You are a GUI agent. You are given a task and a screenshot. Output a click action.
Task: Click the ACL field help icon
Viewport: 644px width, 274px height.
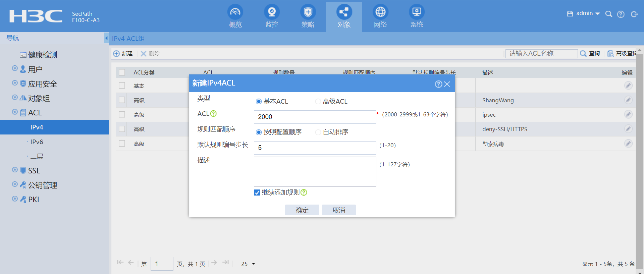point(213,114)
